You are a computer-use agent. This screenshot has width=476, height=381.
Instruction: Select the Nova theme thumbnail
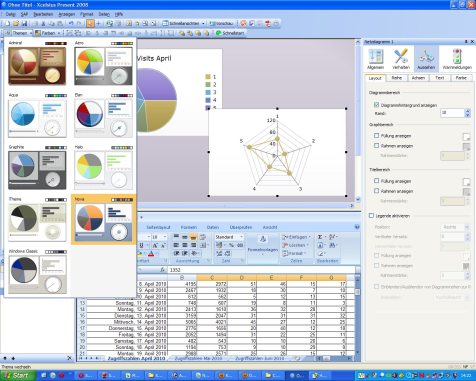(103, 219)
